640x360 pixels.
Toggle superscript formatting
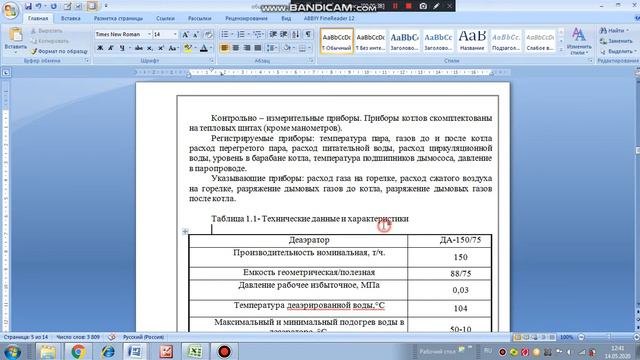click(x=160, y=48)
